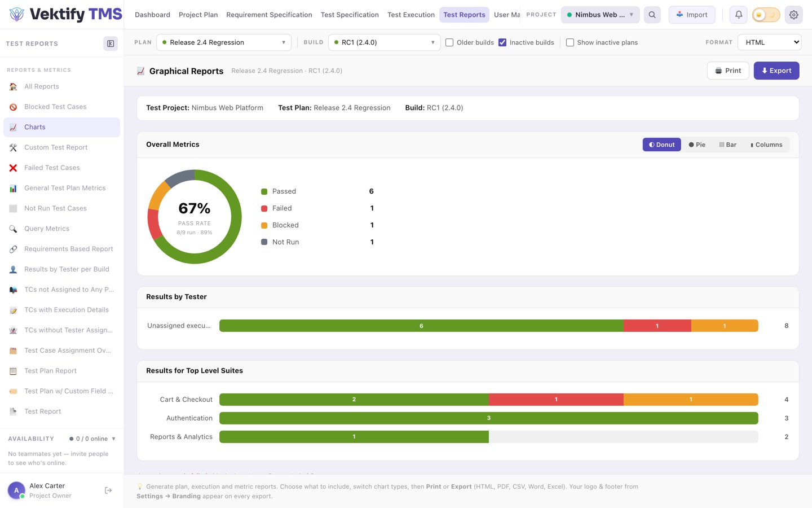Click the Print button

click(728, 71)
